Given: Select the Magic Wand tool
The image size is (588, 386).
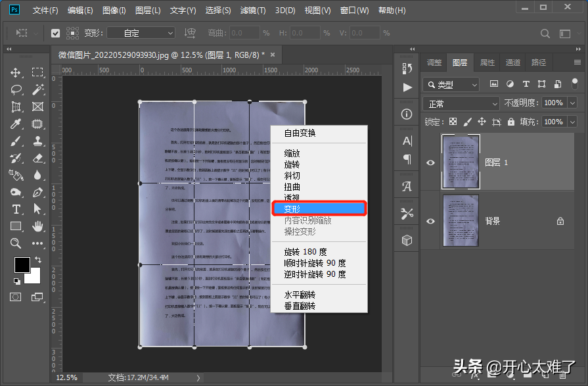Looking at the screenshot, I should point(38,89).
